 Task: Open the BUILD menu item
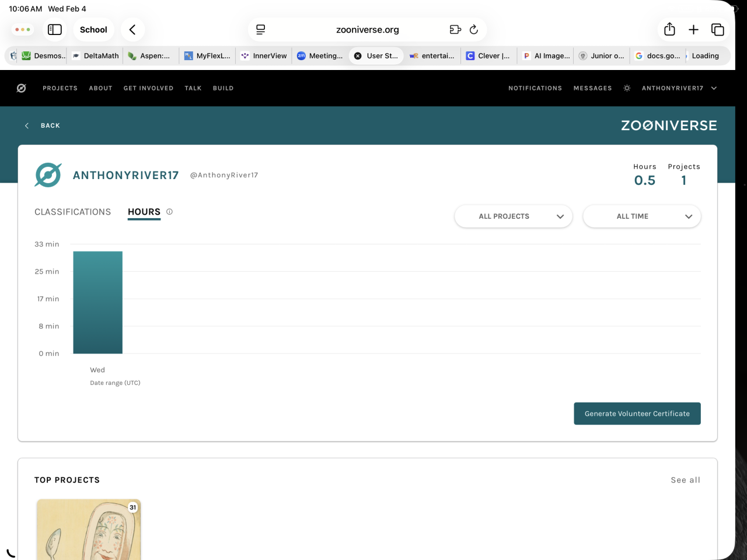[223, 88]
